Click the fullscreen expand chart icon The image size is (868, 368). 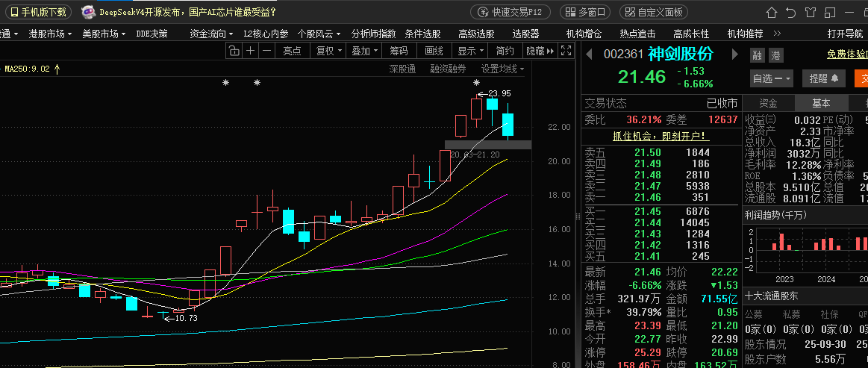coord(566,51)
